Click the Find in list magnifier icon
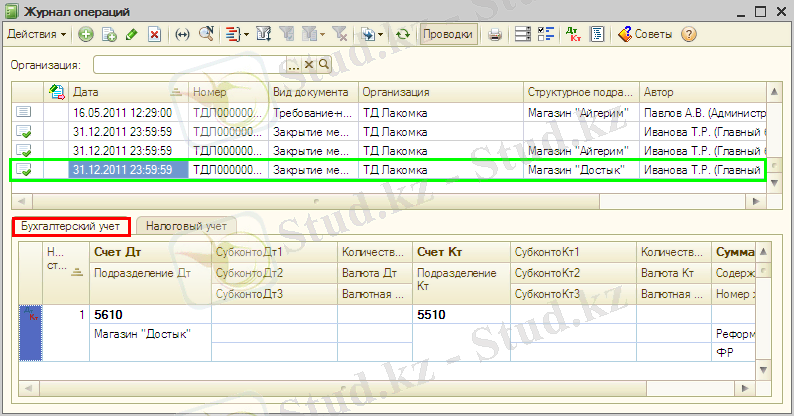 pos(206,34)
